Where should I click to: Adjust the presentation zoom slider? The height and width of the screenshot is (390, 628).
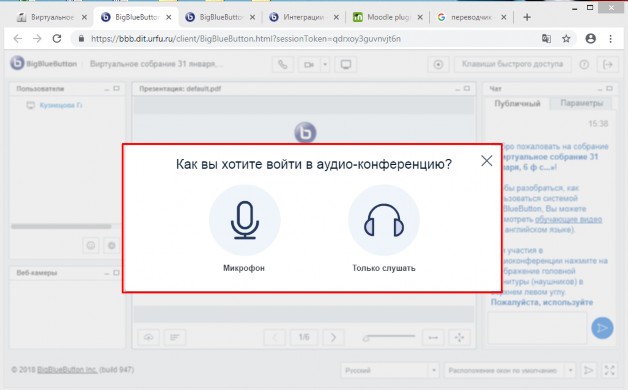tap(389, 337)
